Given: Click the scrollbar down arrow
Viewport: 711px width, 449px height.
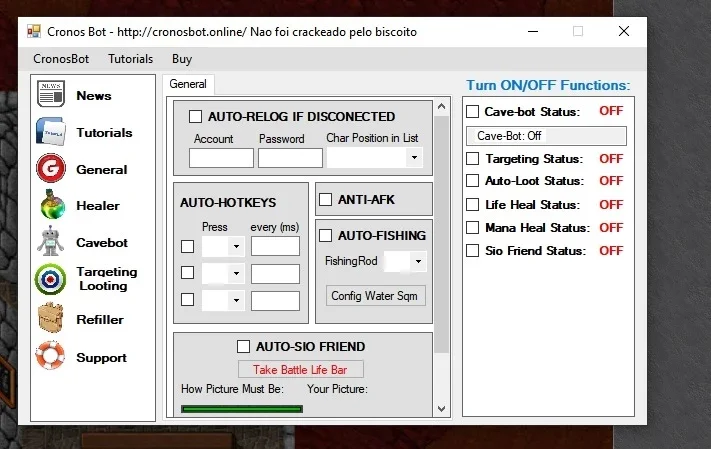Looking at the screenshot, I should coord(442,409).
